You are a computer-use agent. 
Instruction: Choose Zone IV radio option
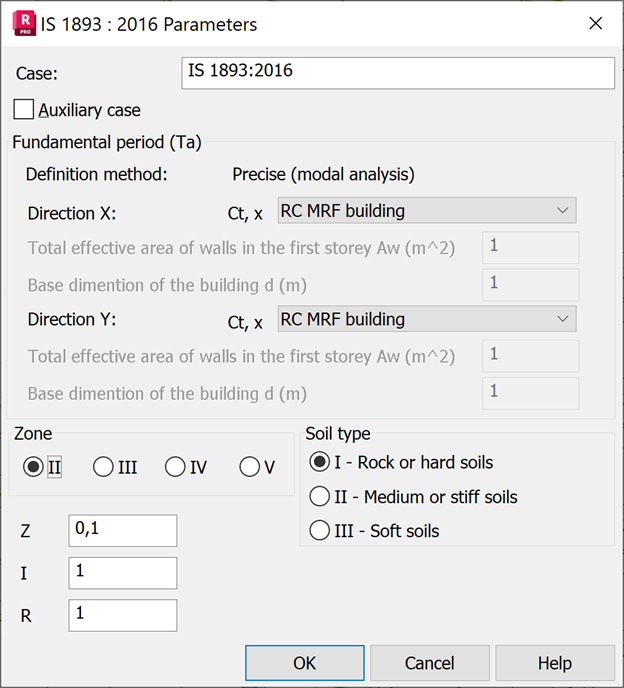click(175, 467)
